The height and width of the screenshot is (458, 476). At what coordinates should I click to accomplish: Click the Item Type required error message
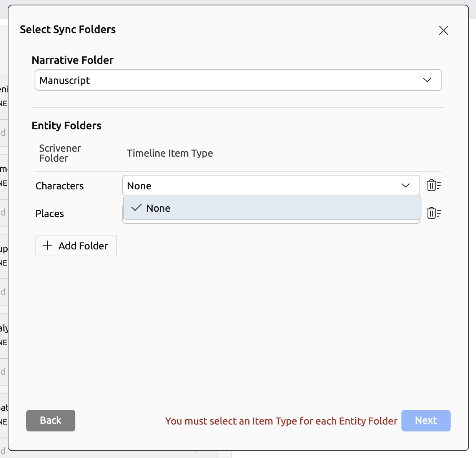[281, 421]
